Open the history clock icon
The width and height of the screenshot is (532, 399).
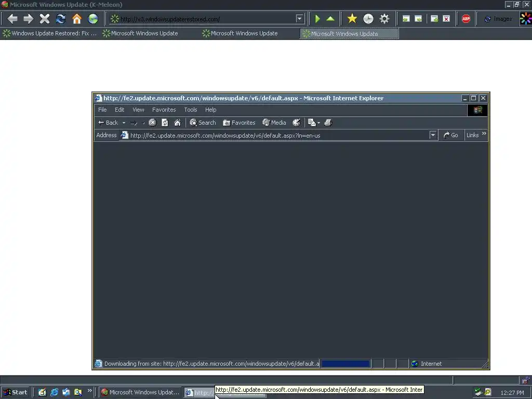pos(368,19)
